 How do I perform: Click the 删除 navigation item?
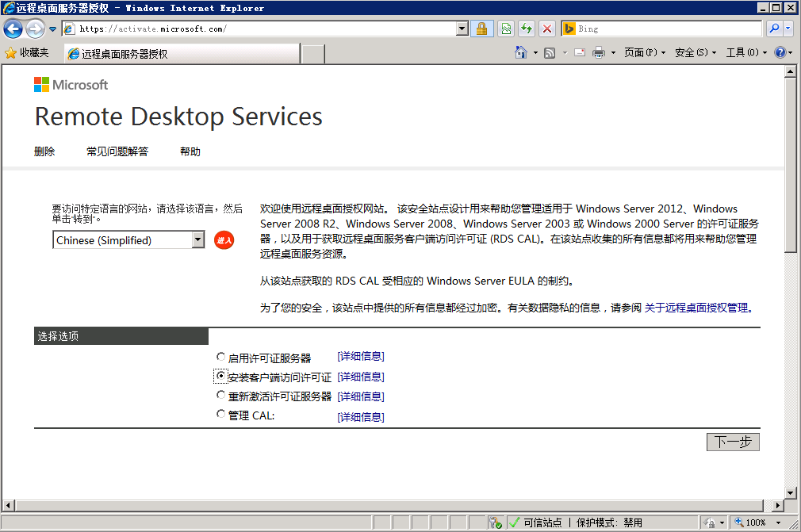(x=44, y=151)
